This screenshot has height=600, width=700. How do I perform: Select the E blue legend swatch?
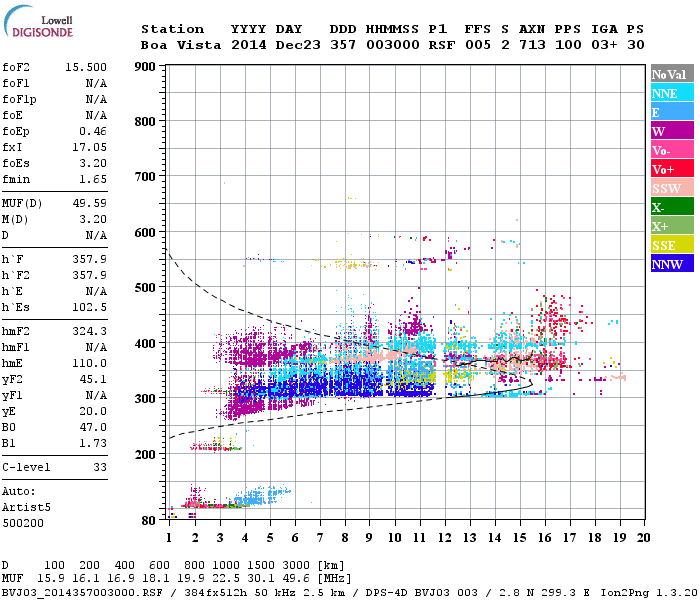(672, 112)
